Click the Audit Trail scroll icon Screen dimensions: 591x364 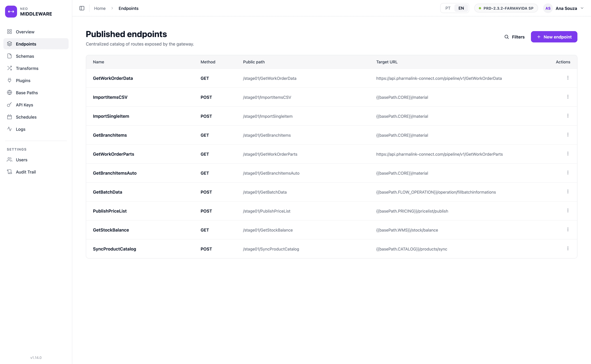click(10, 172)
